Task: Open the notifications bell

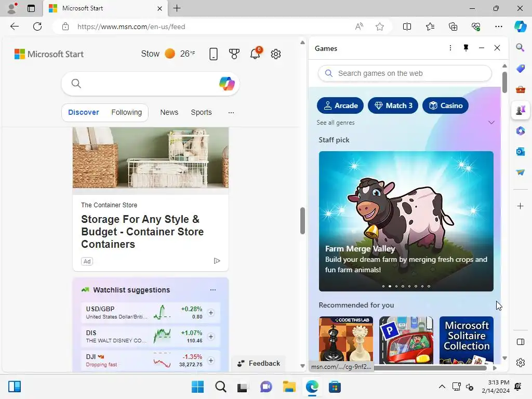Action: tap(255, 54)
